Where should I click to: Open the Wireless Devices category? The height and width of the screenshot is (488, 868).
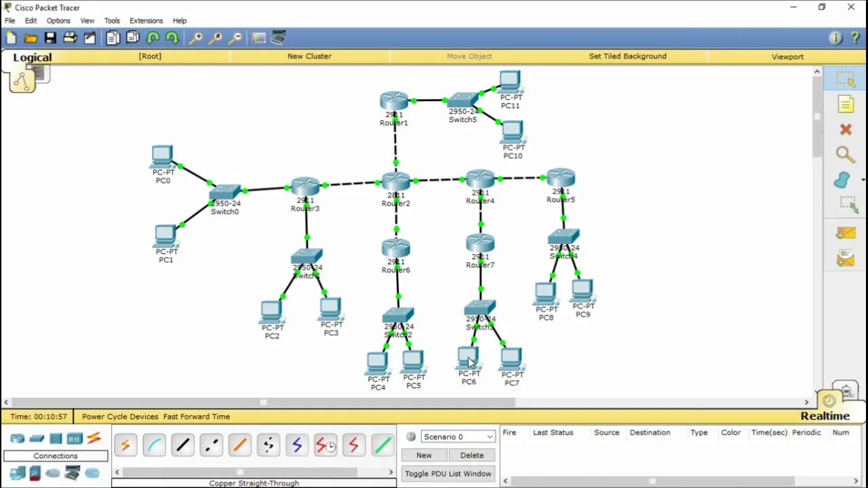tap(75, 439)
